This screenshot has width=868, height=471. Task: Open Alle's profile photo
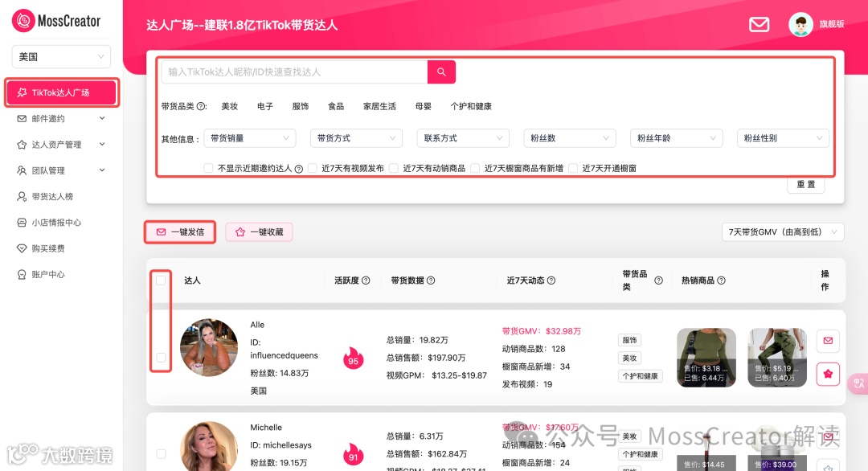pos(209,347)
